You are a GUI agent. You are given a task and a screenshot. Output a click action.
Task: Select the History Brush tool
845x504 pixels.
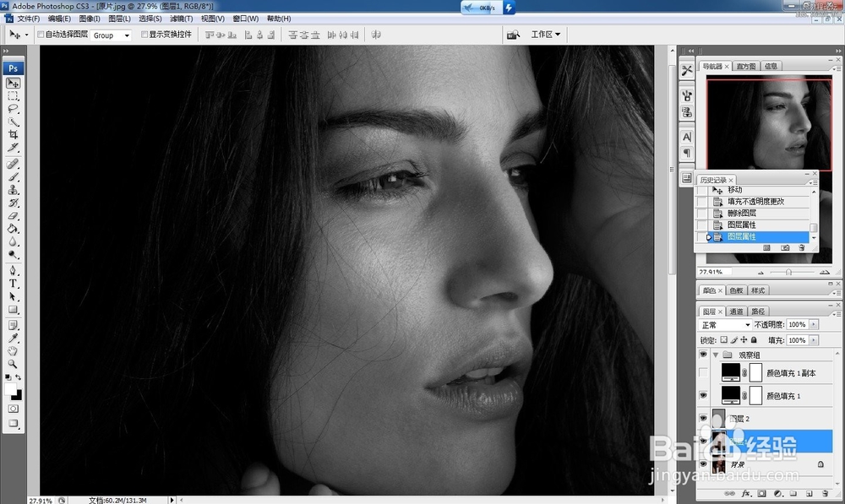tap(13, 203)
